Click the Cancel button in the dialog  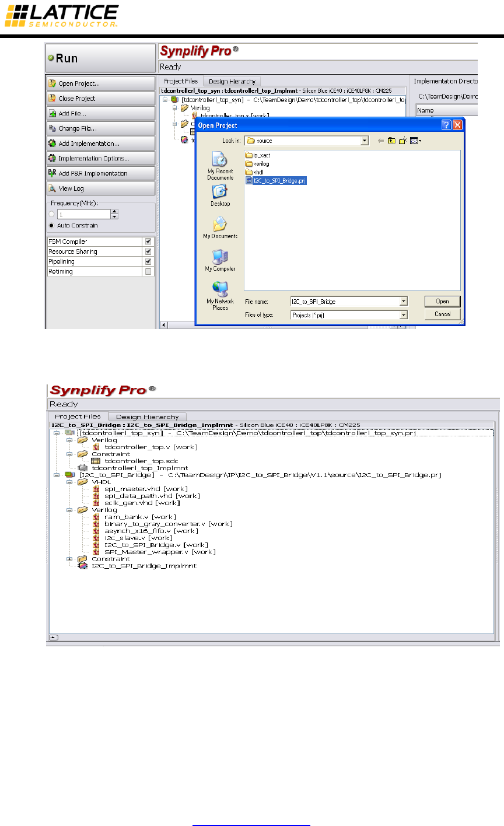pos(442,314)
